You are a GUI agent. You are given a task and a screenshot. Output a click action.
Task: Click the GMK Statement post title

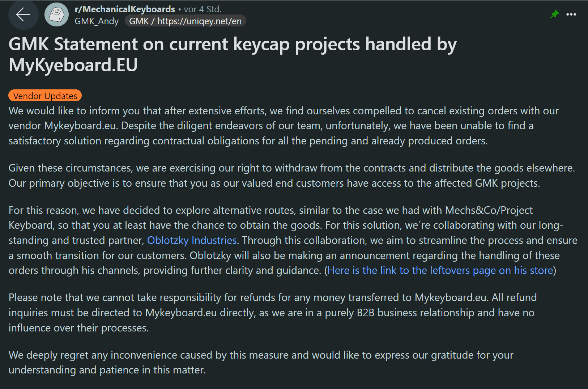click(x=233, y=54)
